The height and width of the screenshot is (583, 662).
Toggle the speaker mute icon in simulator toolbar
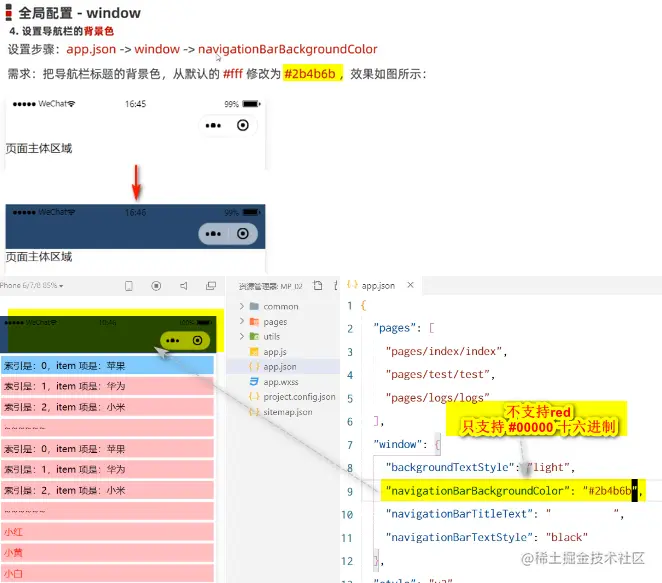coord(184,286)
